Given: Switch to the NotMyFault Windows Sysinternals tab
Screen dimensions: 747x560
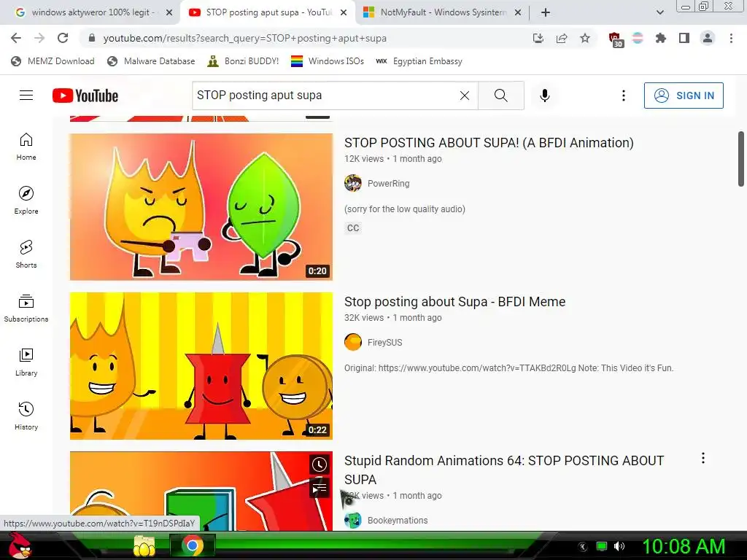Looking at the screenshot, I should click(443, 12).
